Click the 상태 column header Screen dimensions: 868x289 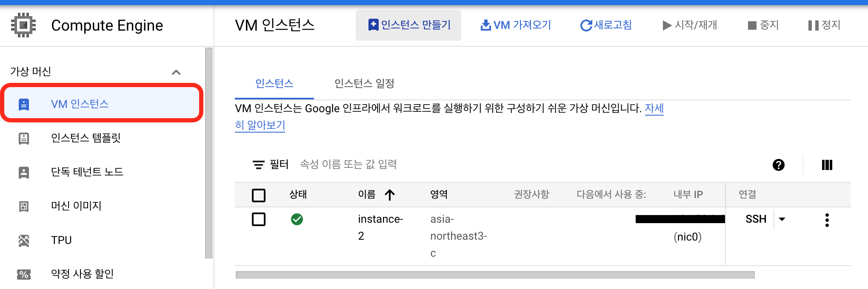(298, 195)
